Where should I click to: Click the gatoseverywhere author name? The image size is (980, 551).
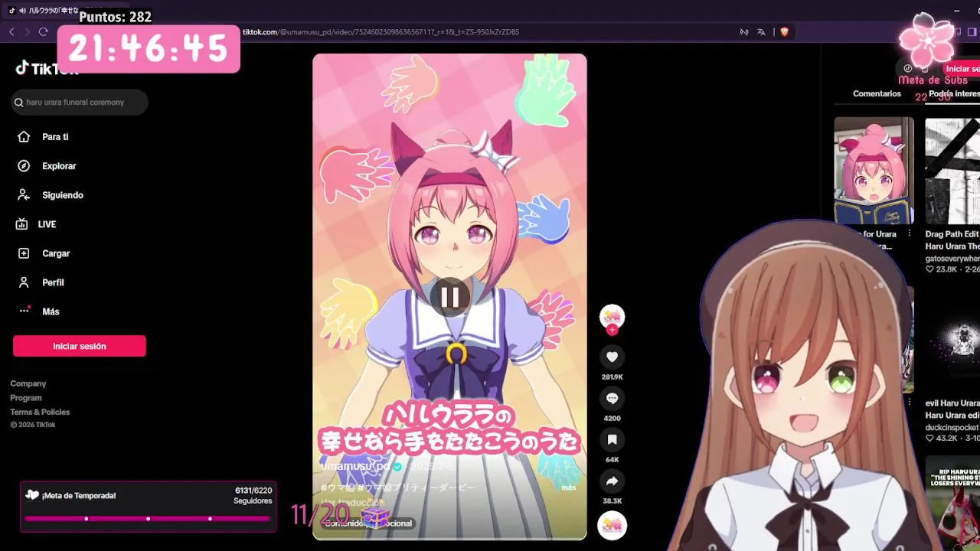pos(952,259)
